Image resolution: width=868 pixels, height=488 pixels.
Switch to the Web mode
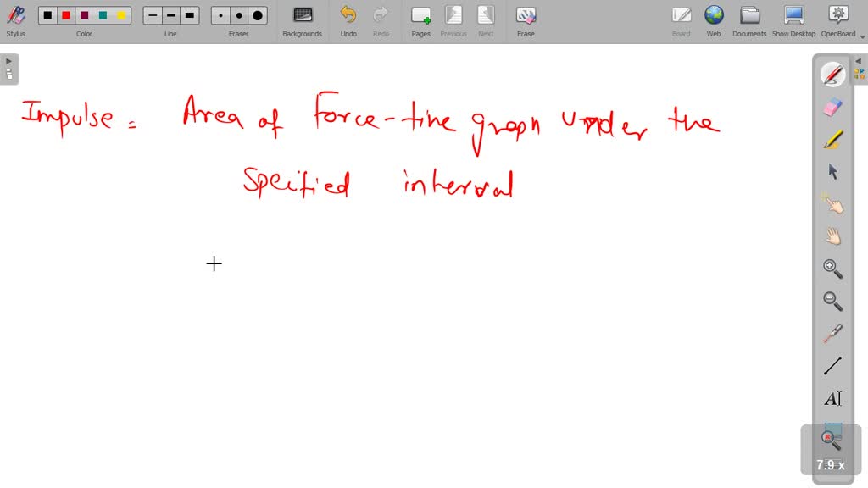714,20
